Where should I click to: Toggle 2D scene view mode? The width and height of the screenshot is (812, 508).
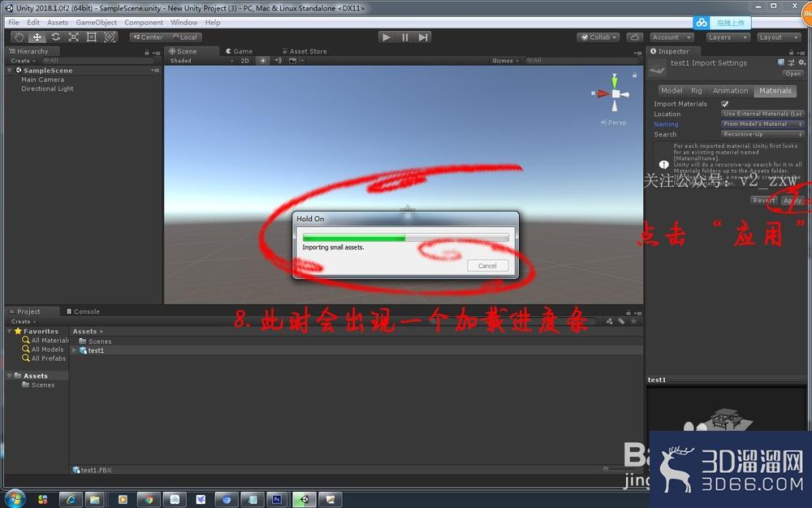pos(245,61)
